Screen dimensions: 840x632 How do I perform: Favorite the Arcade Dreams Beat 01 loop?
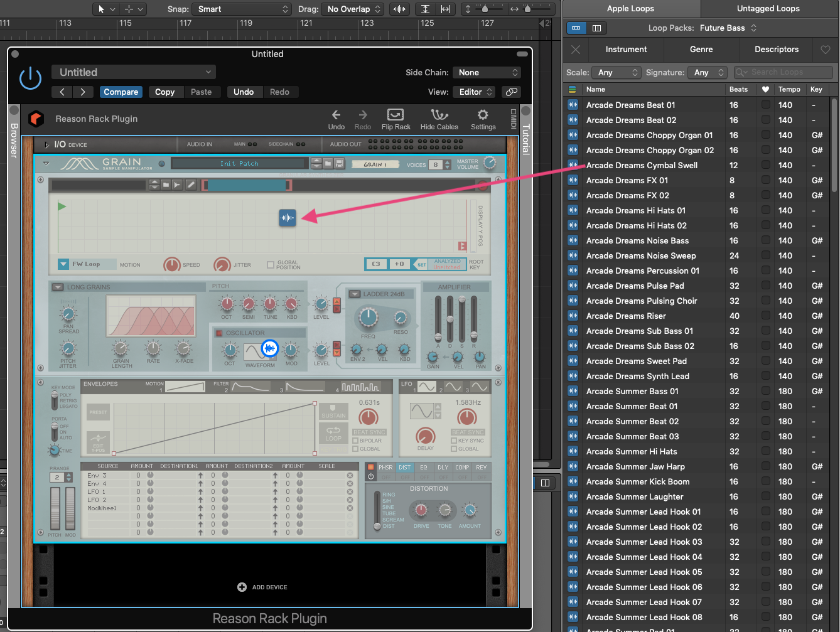coord(766,105)
